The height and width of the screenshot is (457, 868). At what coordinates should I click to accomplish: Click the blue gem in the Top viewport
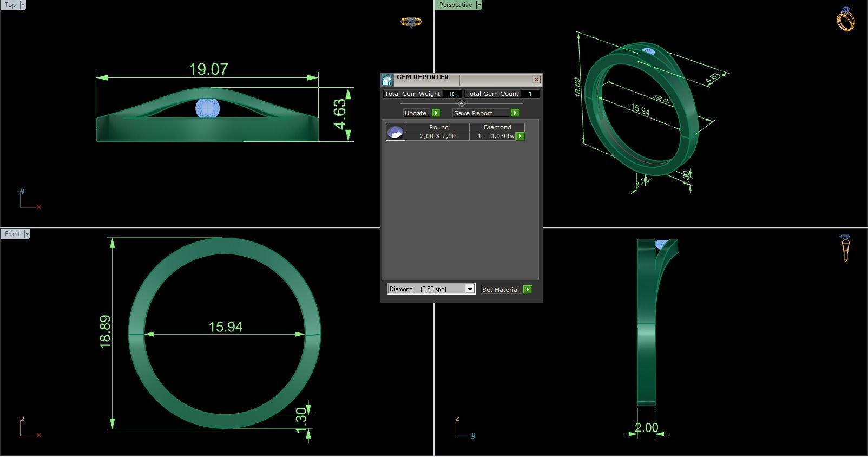207,108
